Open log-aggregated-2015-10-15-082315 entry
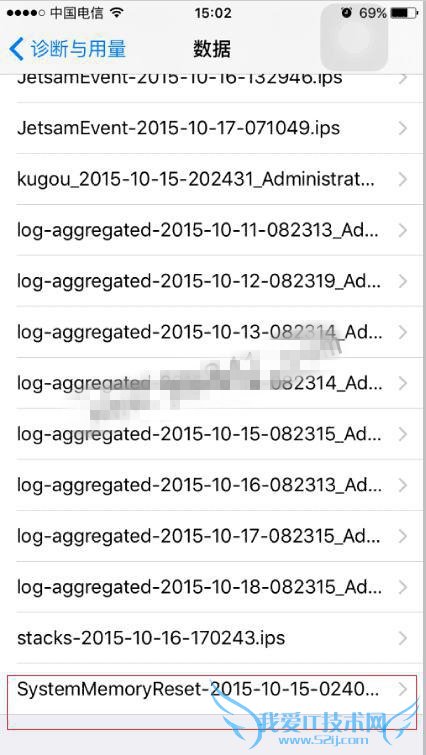426x755 pixels. [213, 434]
